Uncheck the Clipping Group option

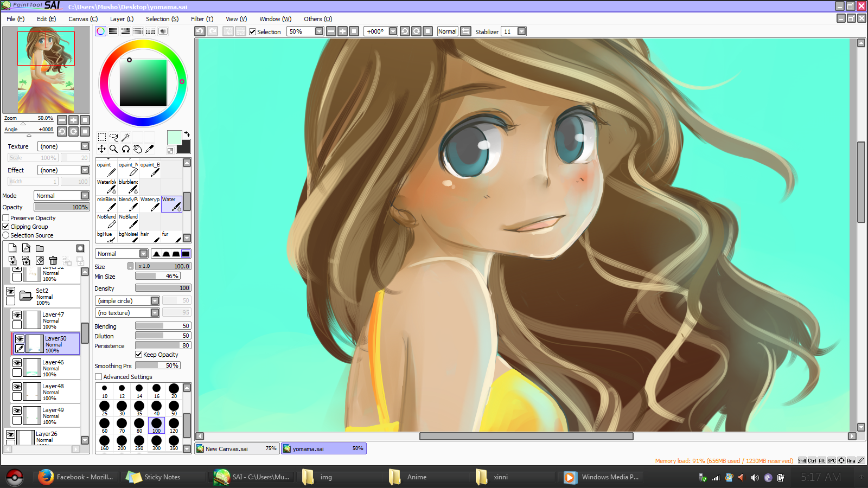(6, 227)
